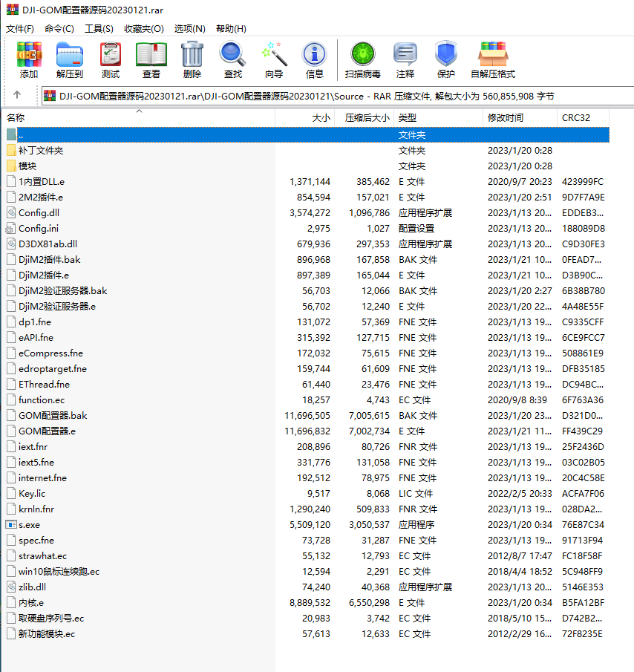The width and height of the screenshot is (634, 672).
Task: Click the WinRAR archive icon in address bar
Action: tap(50, 96)
